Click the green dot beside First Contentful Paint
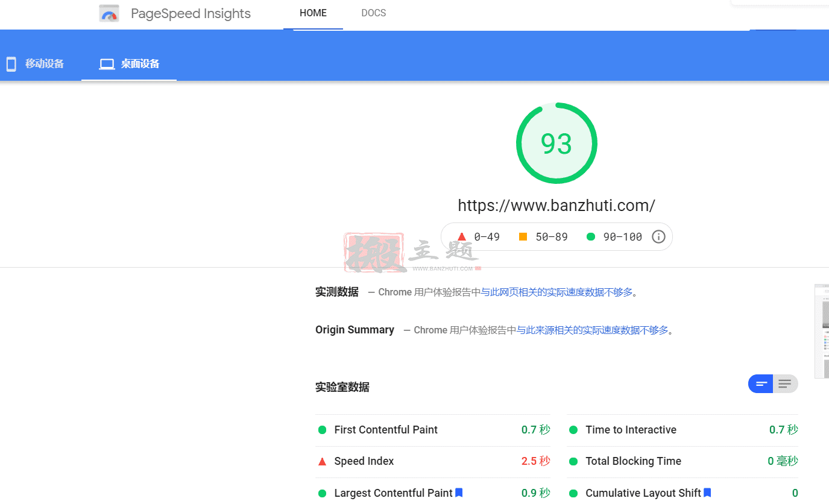Viewport: 829px width, 504px height. click(322, 430)
